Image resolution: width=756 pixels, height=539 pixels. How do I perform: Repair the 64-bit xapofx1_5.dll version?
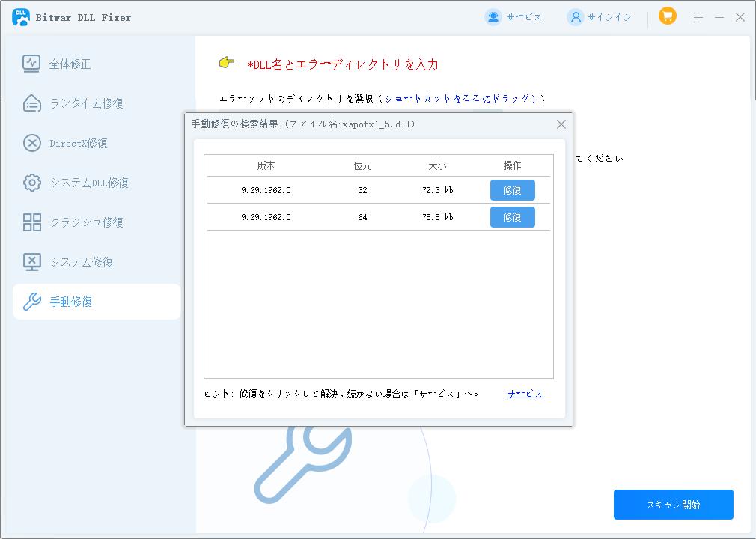tap(513, 217)
